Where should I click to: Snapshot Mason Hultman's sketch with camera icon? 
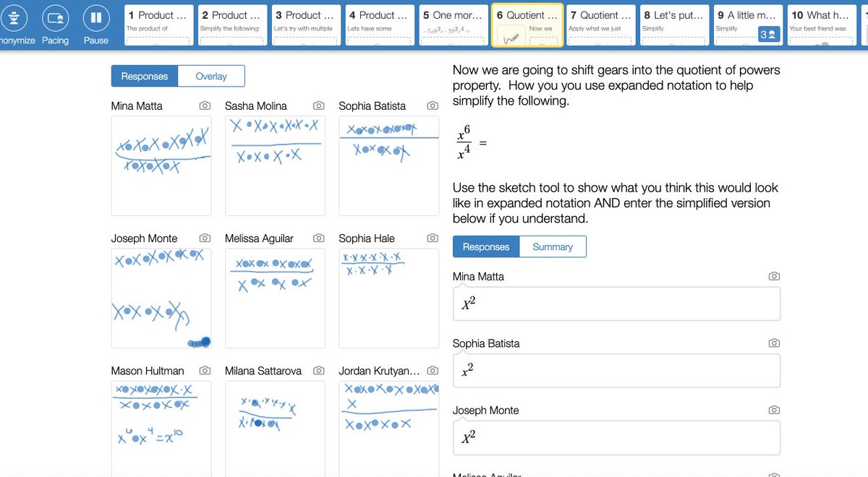(x=205, y=370)
